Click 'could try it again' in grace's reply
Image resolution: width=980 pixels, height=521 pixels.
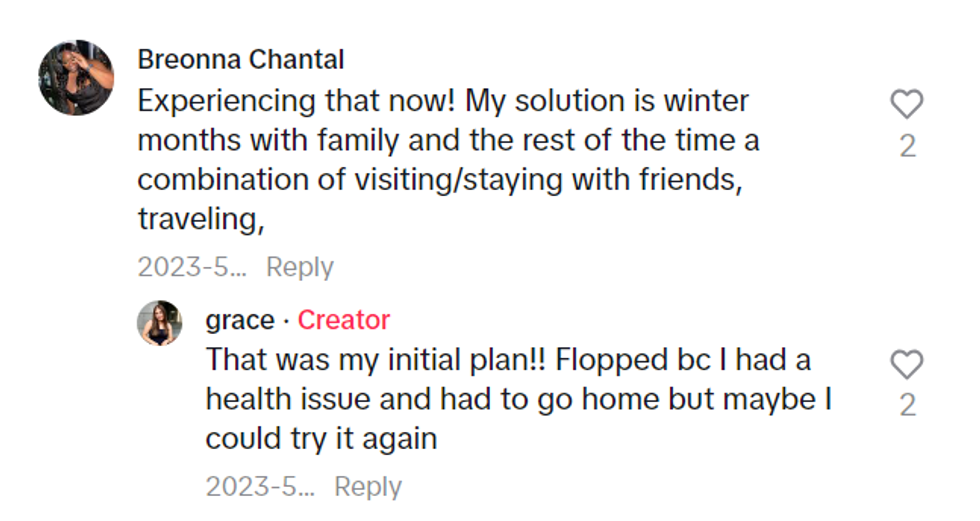321,439
